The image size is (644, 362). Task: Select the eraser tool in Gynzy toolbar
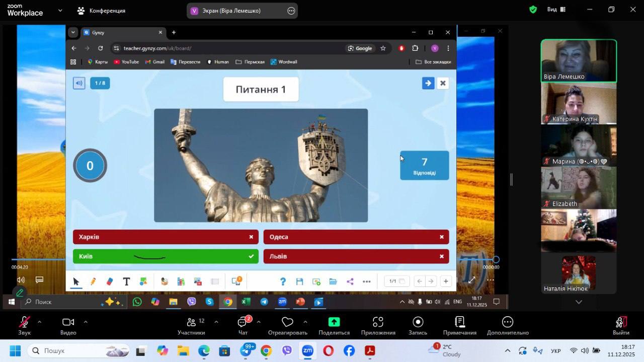(110, 281)
